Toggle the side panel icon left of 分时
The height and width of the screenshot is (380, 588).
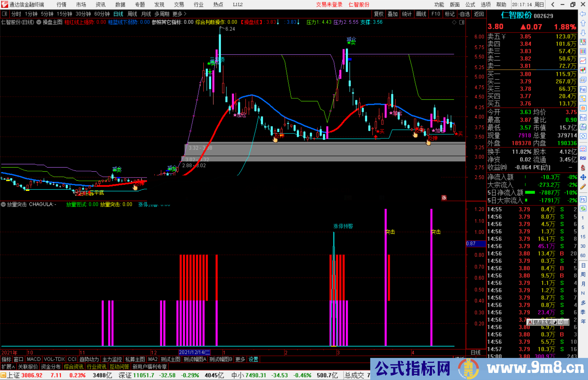(5, 14)
